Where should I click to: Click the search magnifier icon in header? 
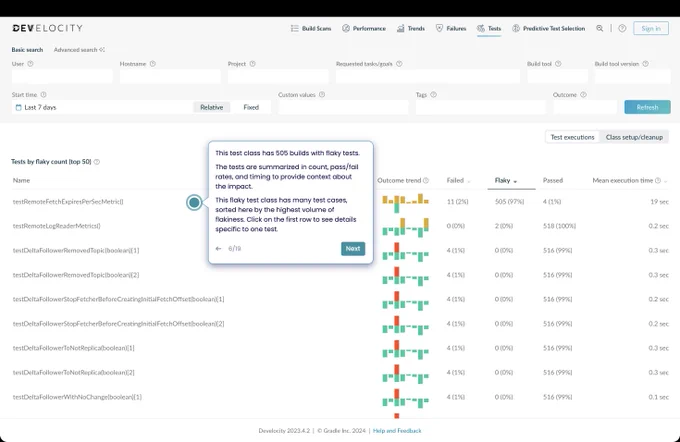click(x=599, y=29)
